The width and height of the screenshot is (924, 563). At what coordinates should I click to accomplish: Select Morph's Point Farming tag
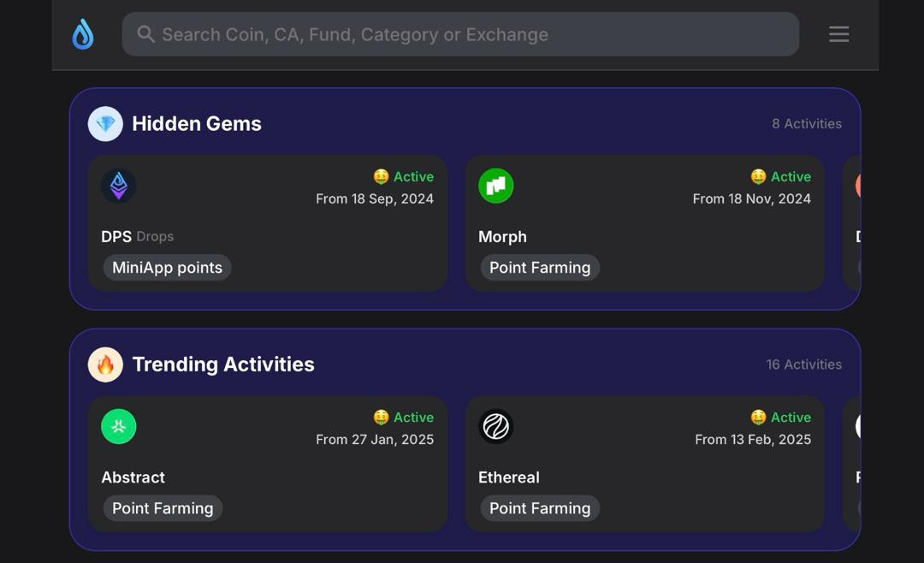pos(540,268)
